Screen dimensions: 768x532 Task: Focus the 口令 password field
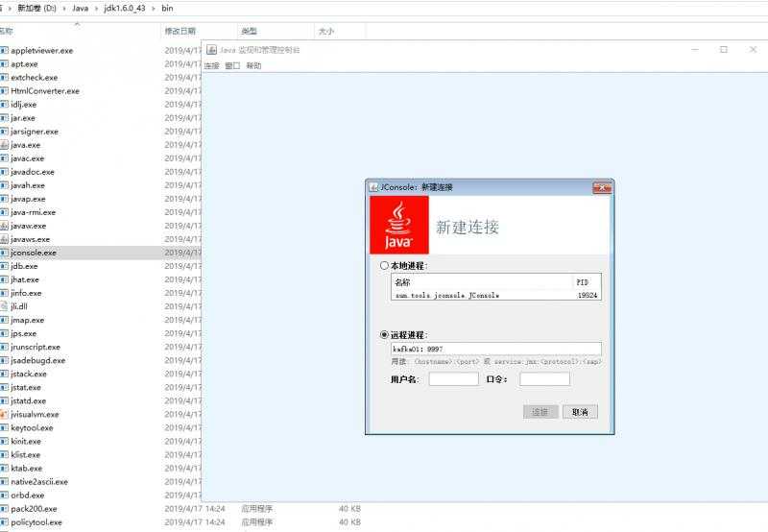tap(544, 378)
